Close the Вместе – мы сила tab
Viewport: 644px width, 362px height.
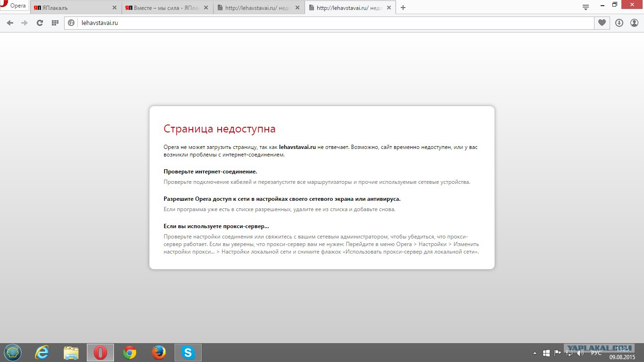[x=206, y=8]
